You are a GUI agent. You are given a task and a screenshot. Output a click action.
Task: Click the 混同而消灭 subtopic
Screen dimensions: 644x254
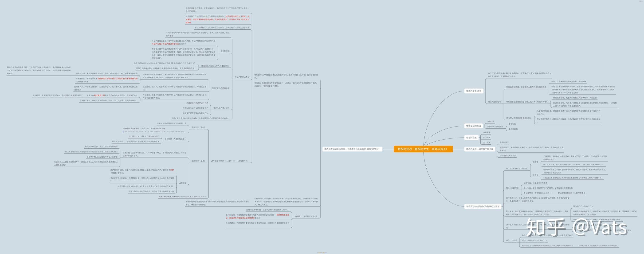504,142
